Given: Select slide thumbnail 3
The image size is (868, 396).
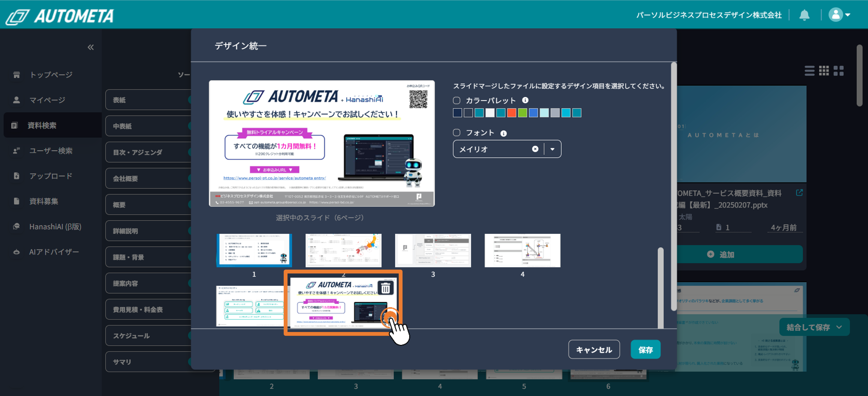Looking at the screenshot, I should (433, 251).
